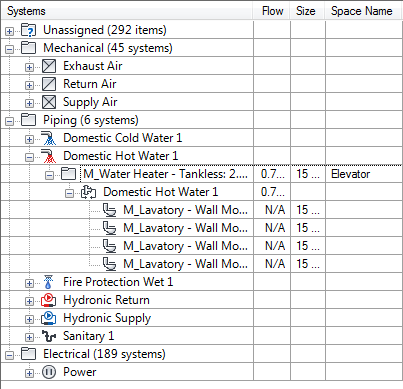Viewport: 403px width, 389px height.
Task: Click the Domestic Cold Water faucet icon
Action: 49,138
